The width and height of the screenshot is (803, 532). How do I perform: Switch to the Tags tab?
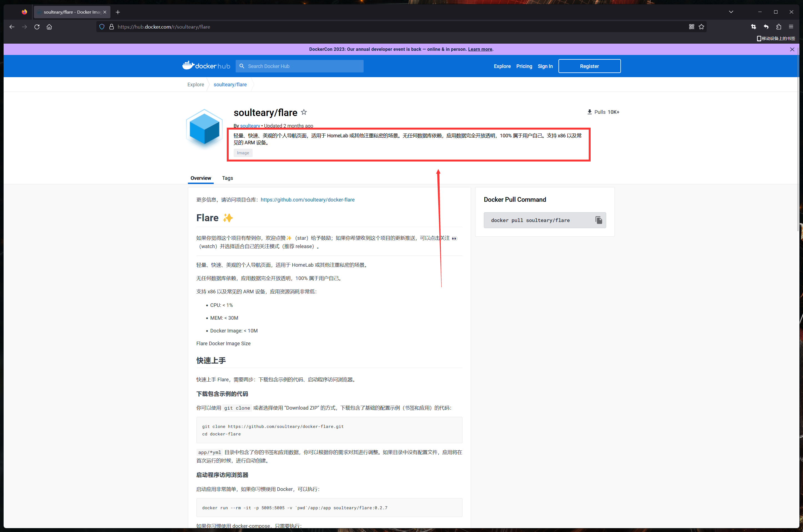coord(227,178)
